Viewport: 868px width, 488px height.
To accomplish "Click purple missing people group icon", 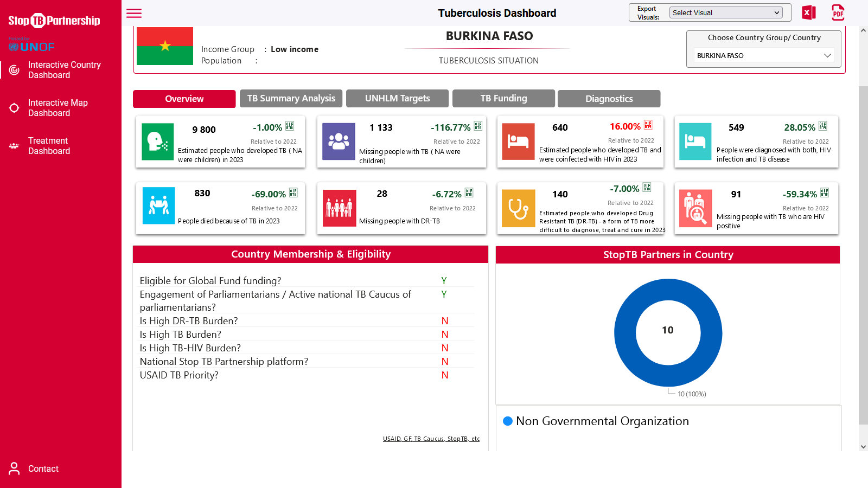I will 339,142.
